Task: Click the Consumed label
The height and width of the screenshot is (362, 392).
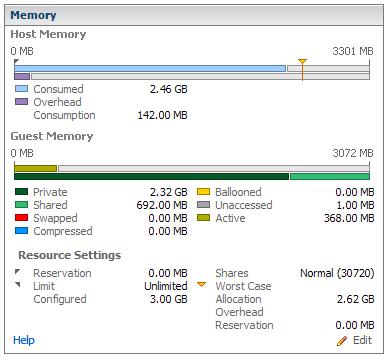Action: (58, 89)
